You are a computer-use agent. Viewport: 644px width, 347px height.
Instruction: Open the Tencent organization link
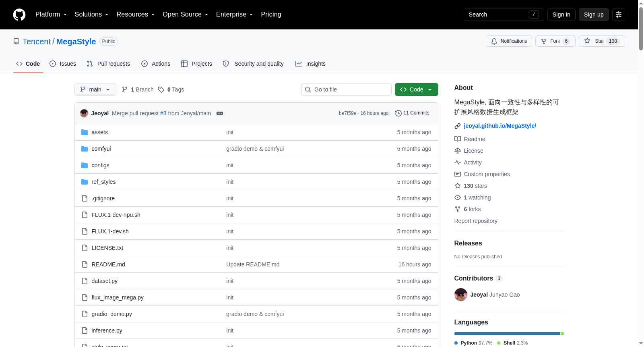coord(37,42)
